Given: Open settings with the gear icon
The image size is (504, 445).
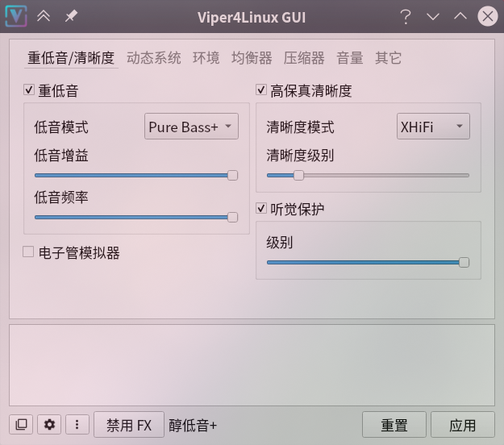Looking at the screenshot, I should [x=49, y=424].
